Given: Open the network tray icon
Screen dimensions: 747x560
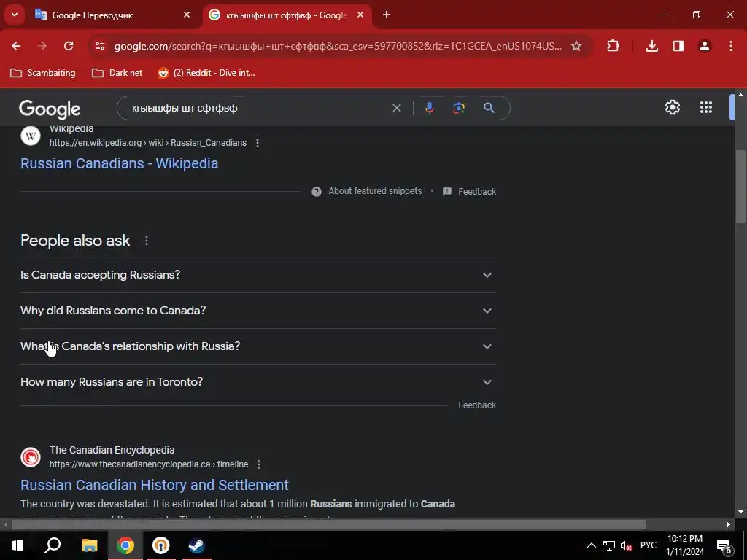Looking at the screenshot, I should pyautogui.click(x=609, y=545).
